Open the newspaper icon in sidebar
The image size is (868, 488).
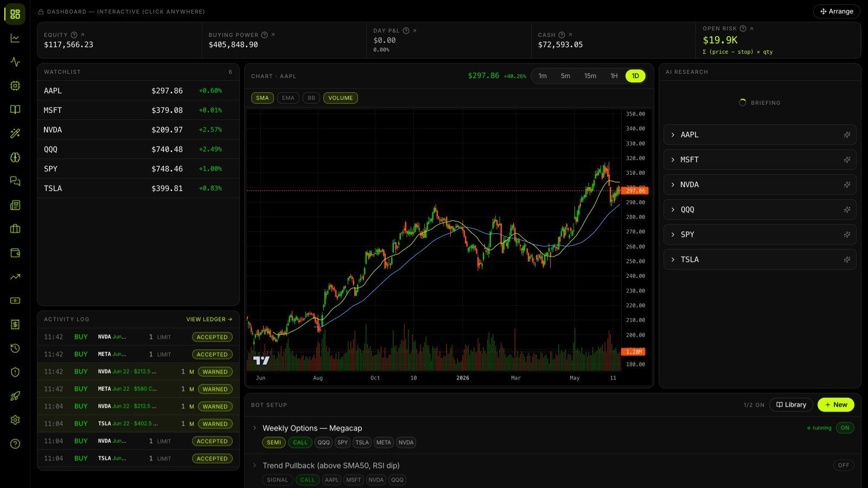(x=15, y=205)
